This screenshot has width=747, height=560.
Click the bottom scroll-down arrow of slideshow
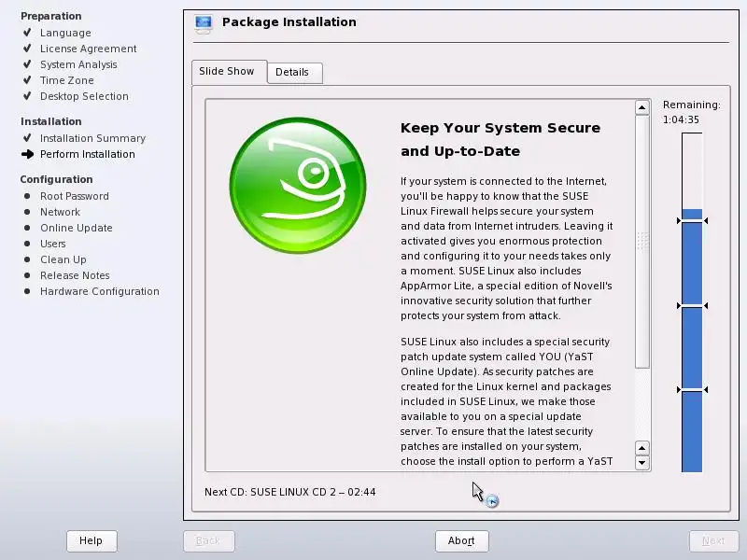point(642,462)
